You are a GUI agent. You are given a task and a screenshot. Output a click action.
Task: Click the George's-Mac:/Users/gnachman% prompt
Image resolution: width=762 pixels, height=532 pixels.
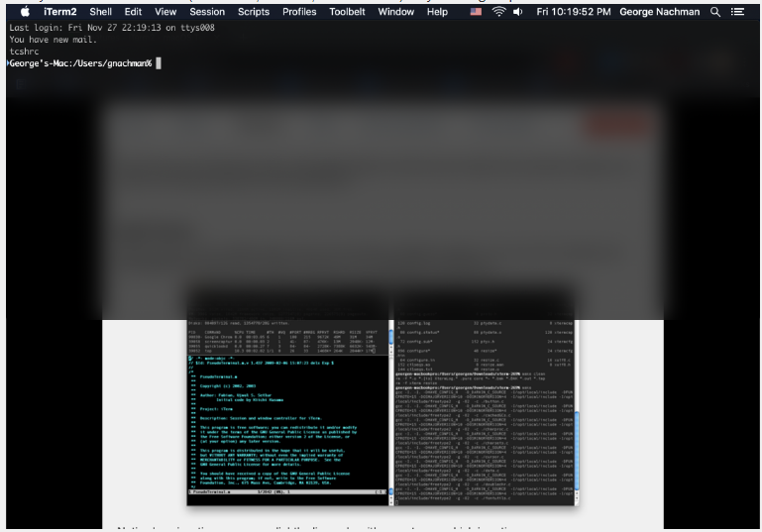tap(80, 63)
